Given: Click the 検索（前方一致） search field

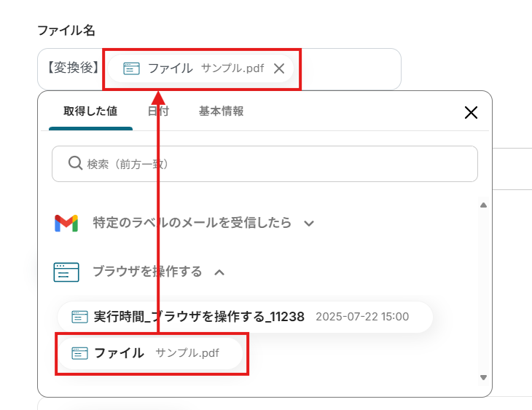Looking at the screenshot, I should point(265,164).
